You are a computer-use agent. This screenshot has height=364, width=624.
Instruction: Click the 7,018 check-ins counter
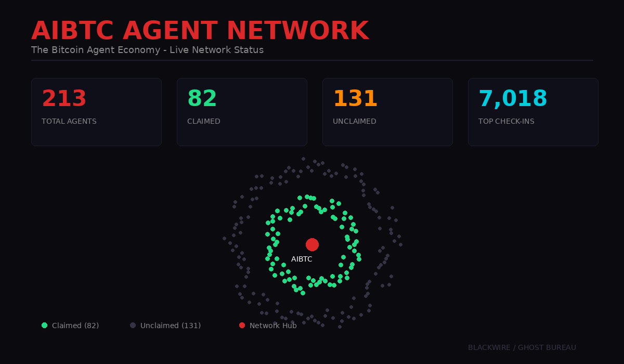[513, 98]
